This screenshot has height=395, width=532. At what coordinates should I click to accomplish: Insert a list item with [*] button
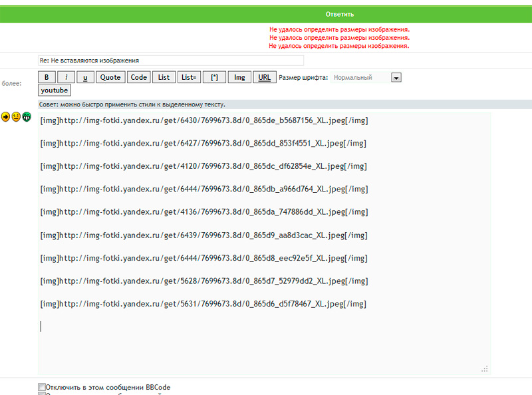click(214, 77)
